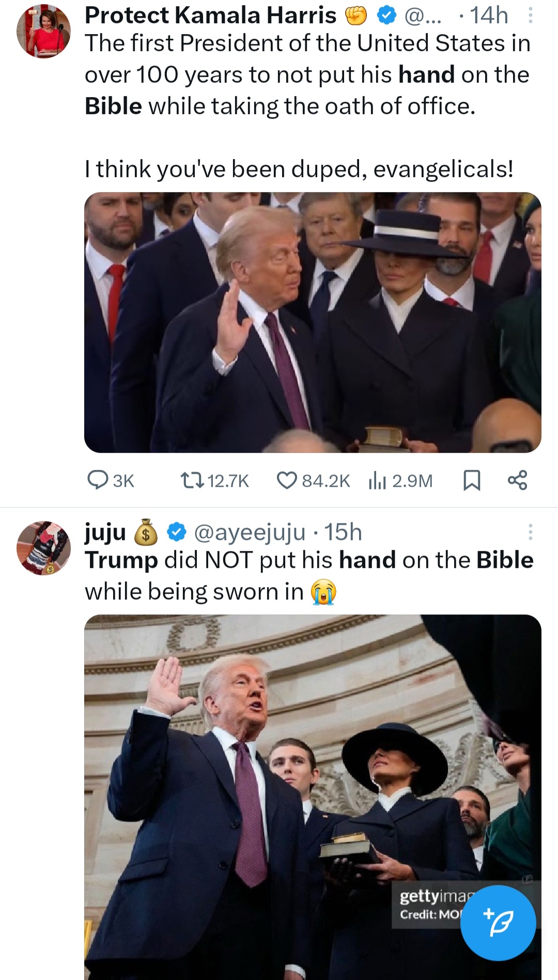
Task: Open replies on Protect Kamala Harris tweet
Action: (x=111, y=481)
